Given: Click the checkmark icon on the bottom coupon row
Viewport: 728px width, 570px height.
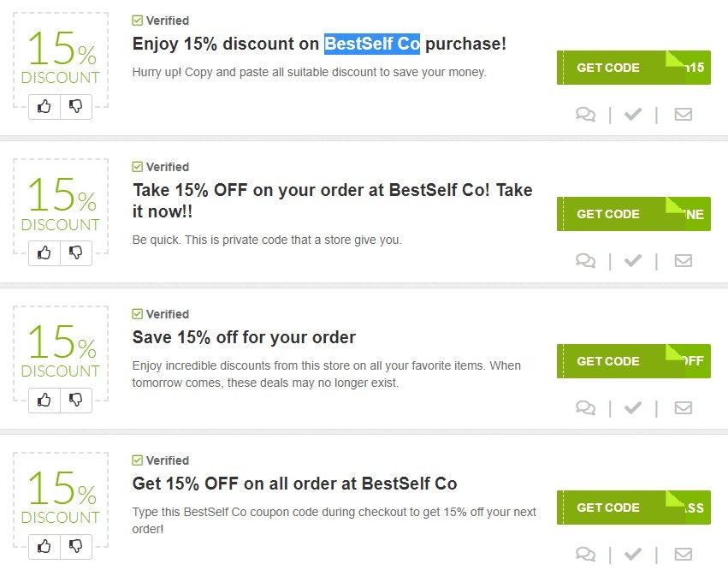Looking at the screenshot, I should click(x=634, y=555).
